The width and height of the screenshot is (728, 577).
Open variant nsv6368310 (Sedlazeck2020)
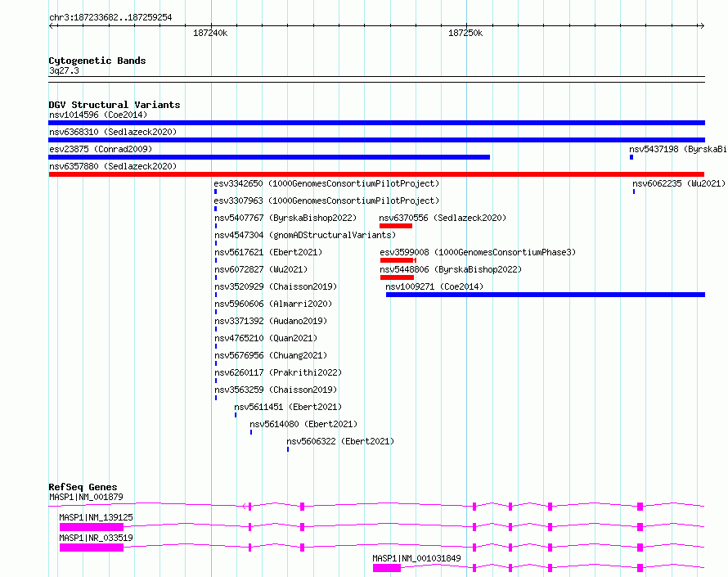113,132
